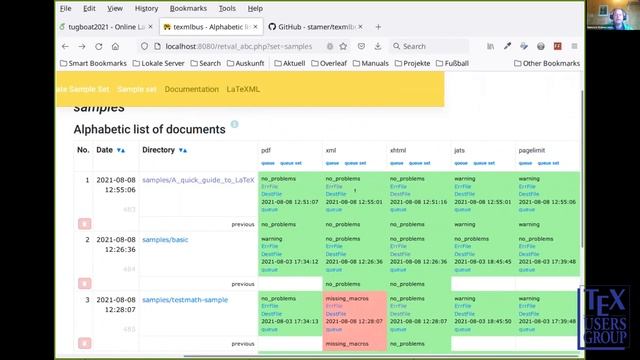Open the Projekte bookmarks folder
This screenshot has width=640, height=360.
pyautogui.click(x=413, y=63)
